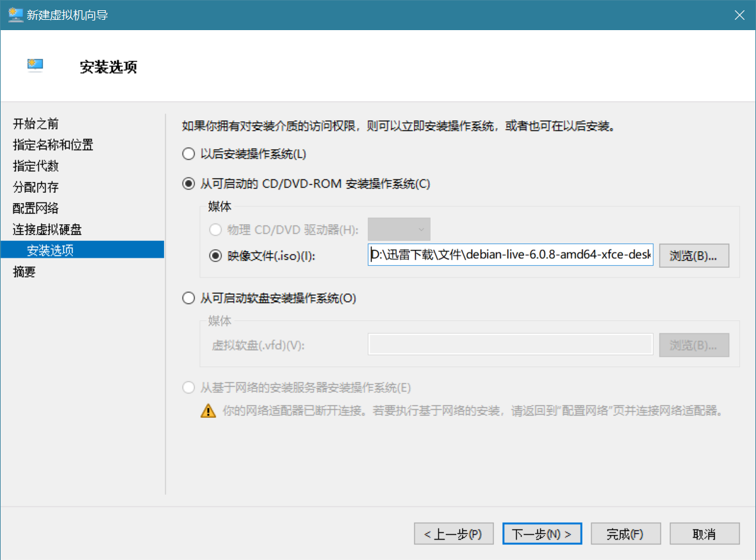Go to 指定名称和位置 step
This screenshot has height=560, width=756.
(x=53, y=145)
